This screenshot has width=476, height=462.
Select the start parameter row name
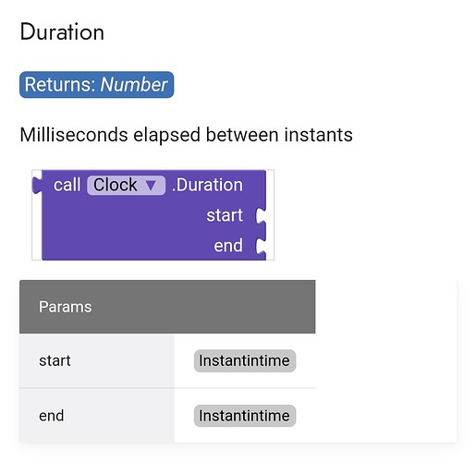(55, 360)
